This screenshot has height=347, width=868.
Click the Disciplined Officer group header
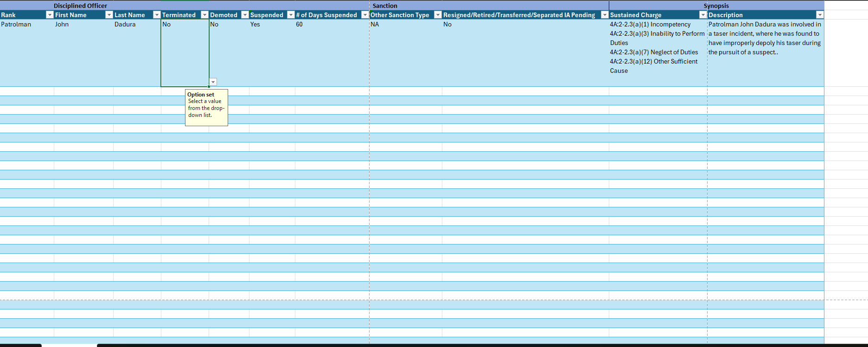(x=80, y=6)
